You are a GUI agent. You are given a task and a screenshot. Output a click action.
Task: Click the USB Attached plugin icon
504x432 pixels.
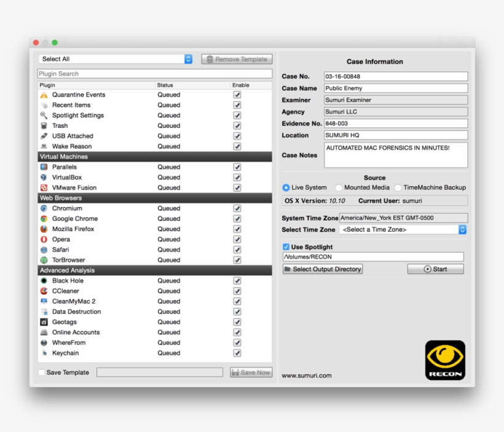[44, 136]
